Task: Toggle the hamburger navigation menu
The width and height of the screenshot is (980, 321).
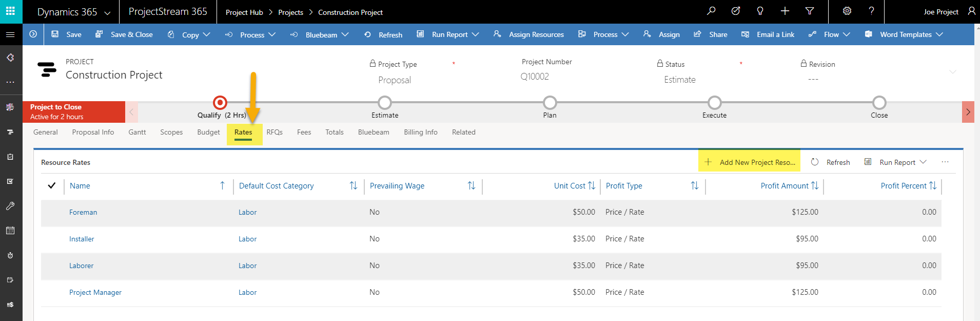Action: (11, 34)
